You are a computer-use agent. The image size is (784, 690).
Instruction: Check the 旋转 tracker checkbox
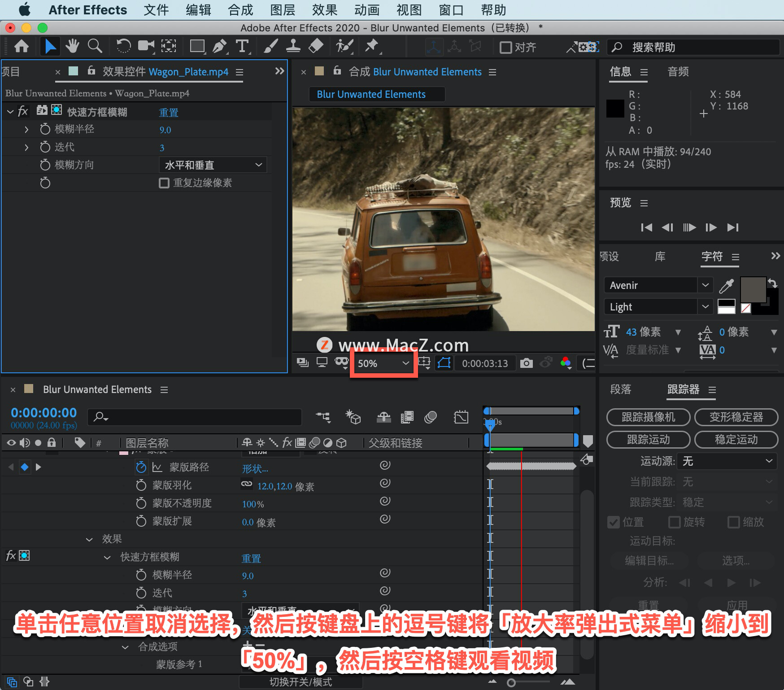(675, 522)
